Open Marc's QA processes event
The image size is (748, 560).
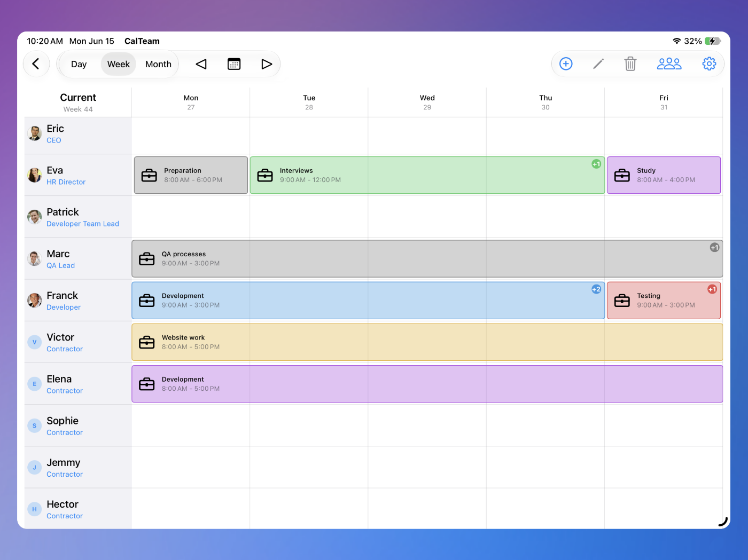pyautogui.click(x=427, y=258)
